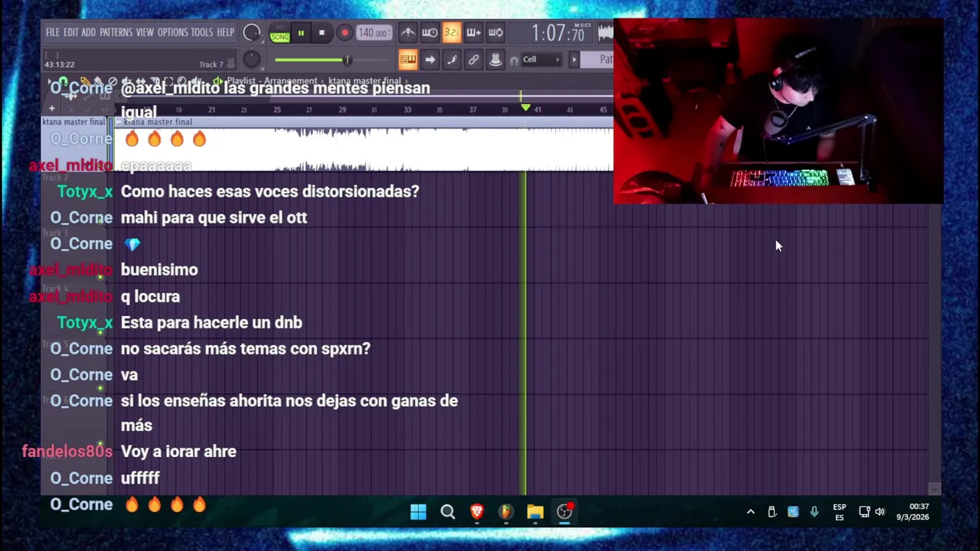The image size is (980, 551).
Task: Click the ktana master final clip title bar
Action: point(364,122)
